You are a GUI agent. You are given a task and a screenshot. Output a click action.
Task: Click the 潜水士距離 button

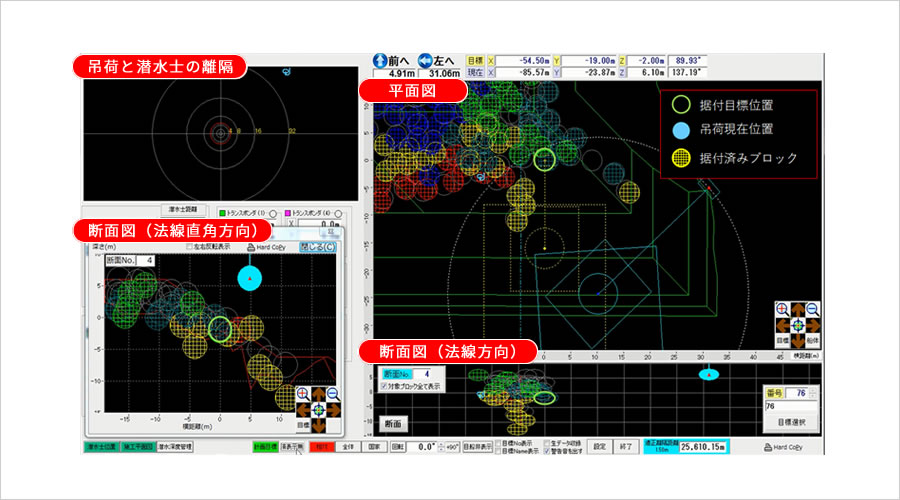pos(183,210)
